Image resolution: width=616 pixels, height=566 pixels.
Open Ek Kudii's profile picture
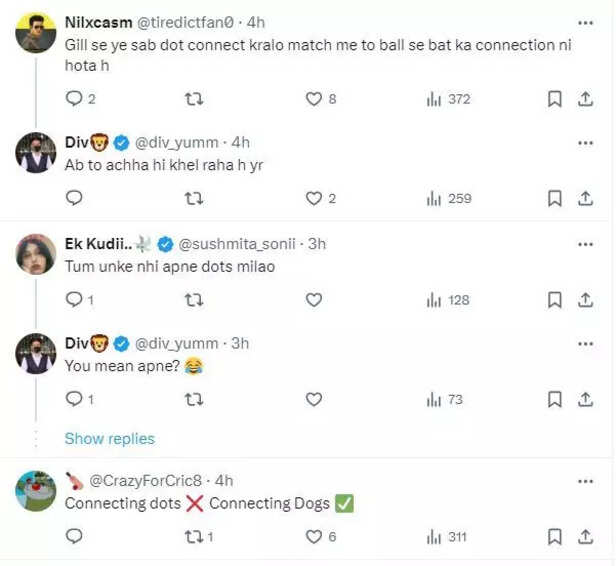tap(36, 255)
